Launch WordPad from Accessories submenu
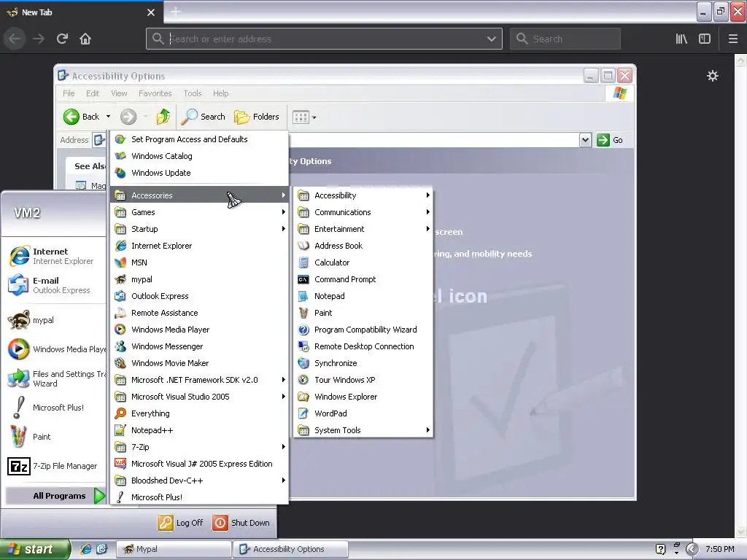The width and height of the screenshot is (747, 560). click(363, 413)
